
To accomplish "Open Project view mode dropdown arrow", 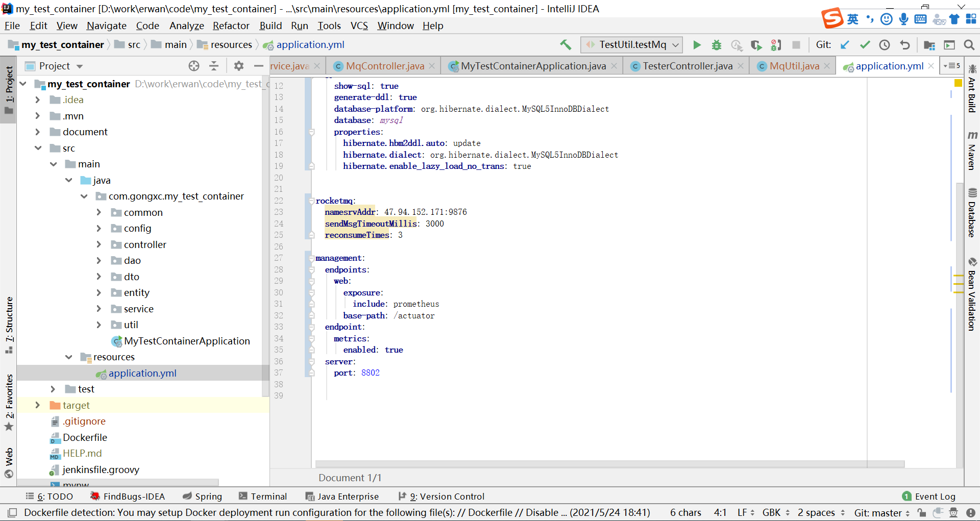I will 80,66.
